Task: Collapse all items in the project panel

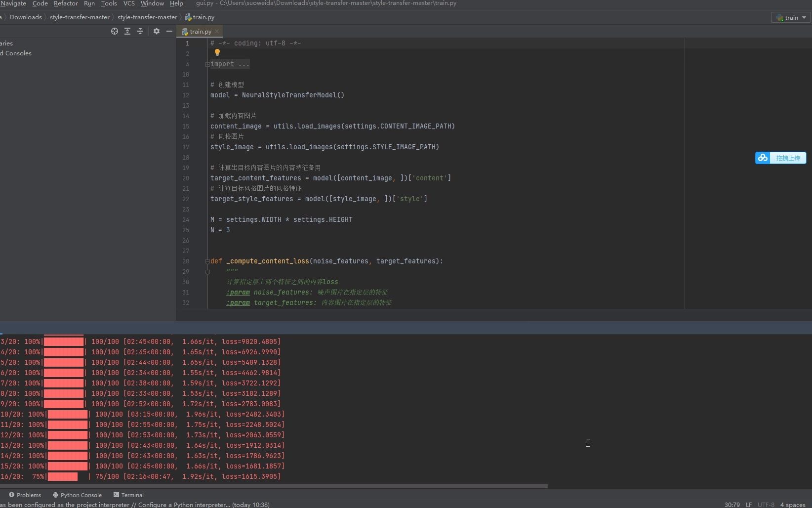Action: [141, 31]
